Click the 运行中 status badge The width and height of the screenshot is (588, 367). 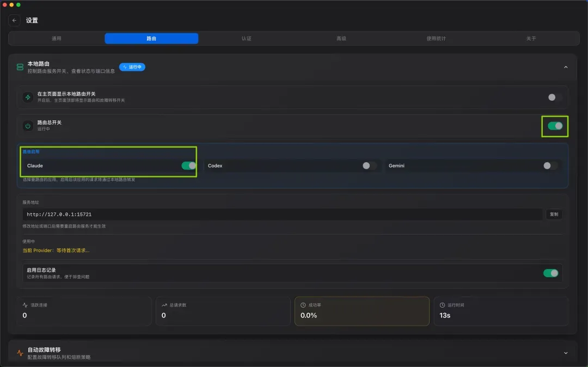click(132, 67)
